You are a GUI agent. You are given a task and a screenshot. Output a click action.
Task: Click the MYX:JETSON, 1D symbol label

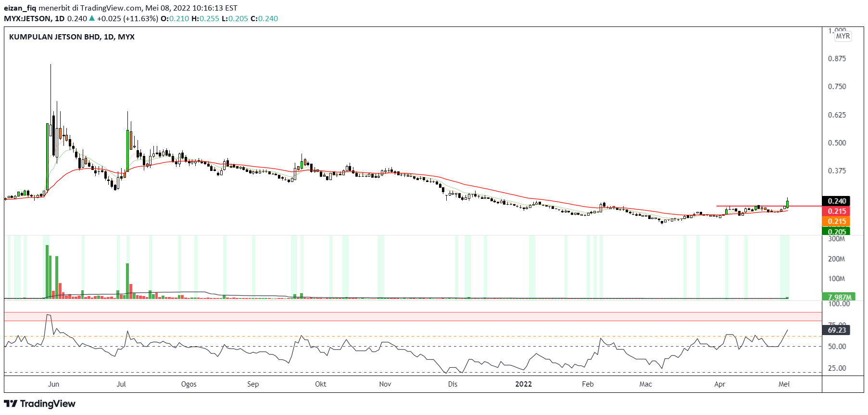pos(34,18)
